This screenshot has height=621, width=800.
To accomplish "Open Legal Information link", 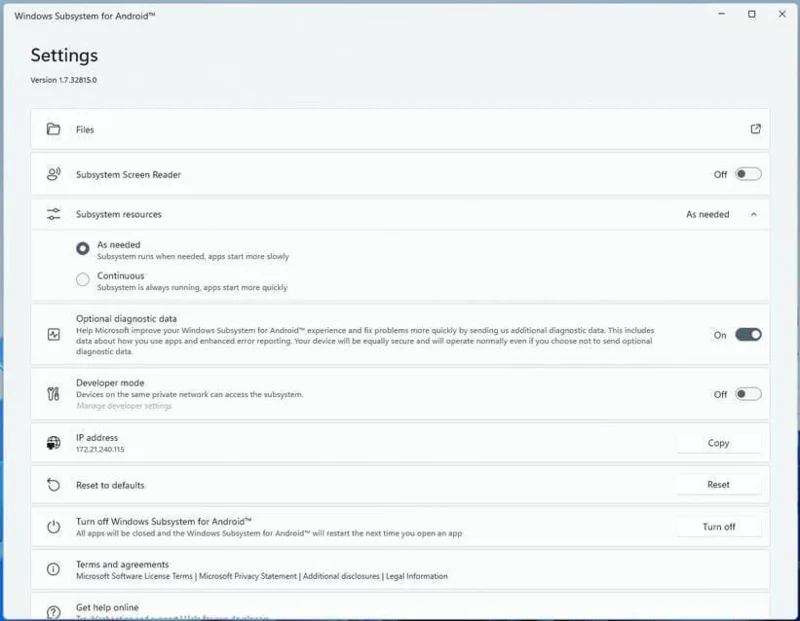I will (x=416, y=576).
